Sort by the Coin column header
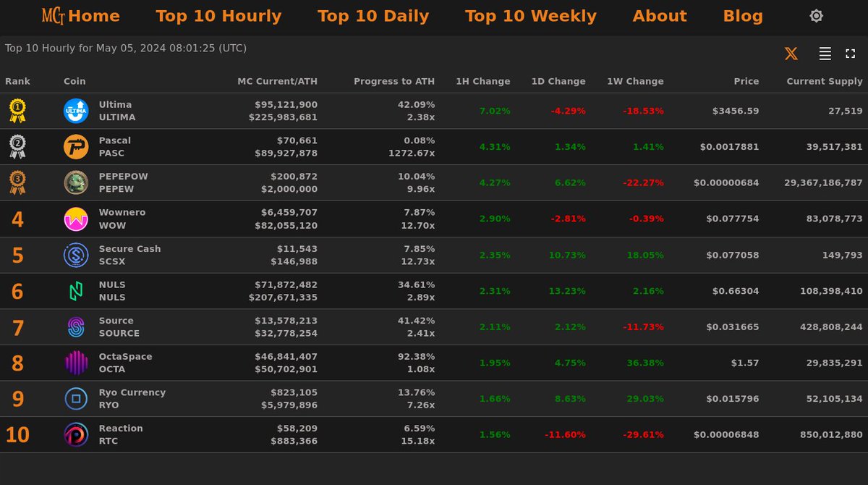The image size is (868, 485). (x=75, y=81)
